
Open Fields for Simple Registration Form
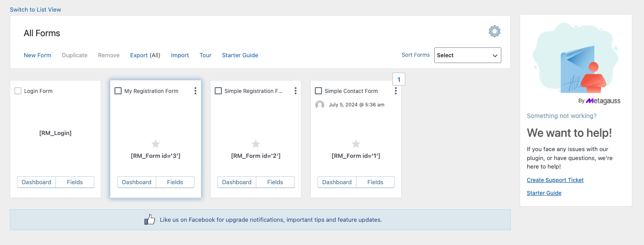tap(275, 182)
